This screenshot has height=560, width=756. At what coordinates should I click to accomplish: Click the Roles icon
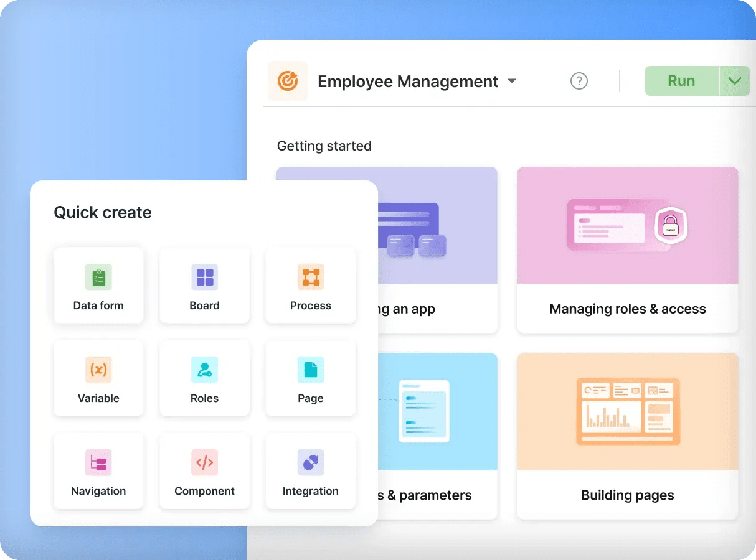tap(204, 370)
